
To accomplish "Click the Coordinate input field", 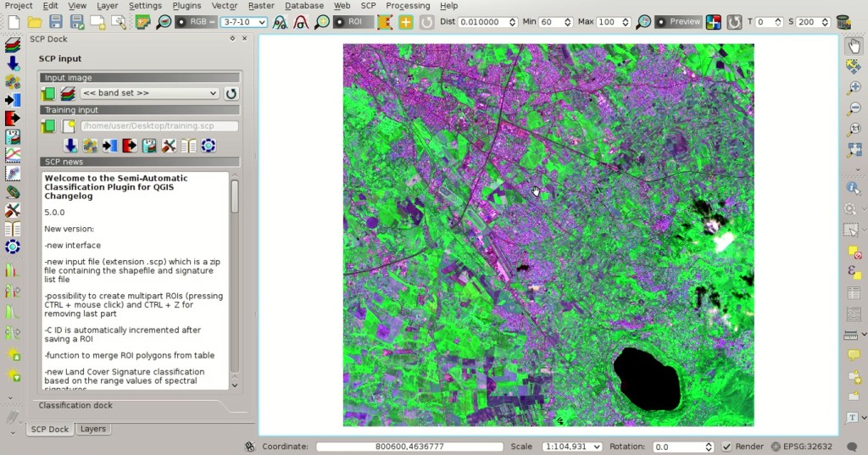I will pyautogui.click(x=409, y=447).
